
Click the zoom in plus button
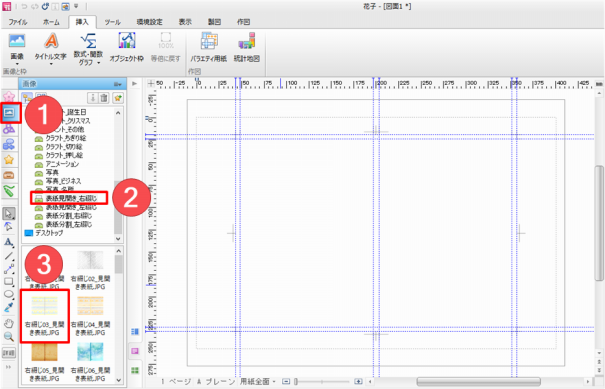358,381
